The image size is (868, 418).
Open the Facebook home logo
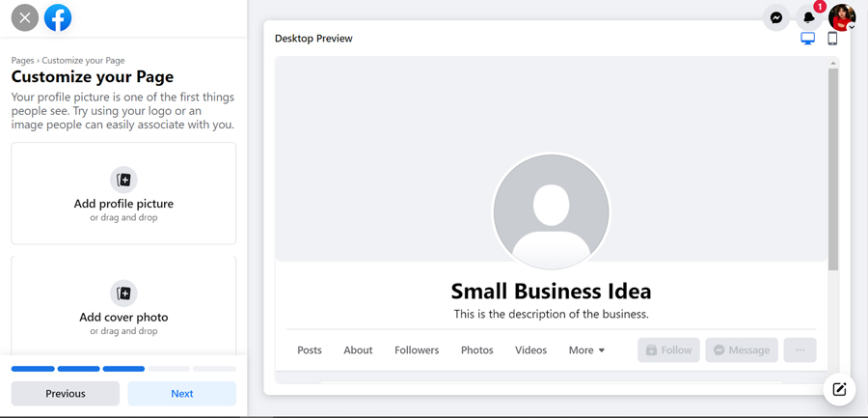coord(58,17)
